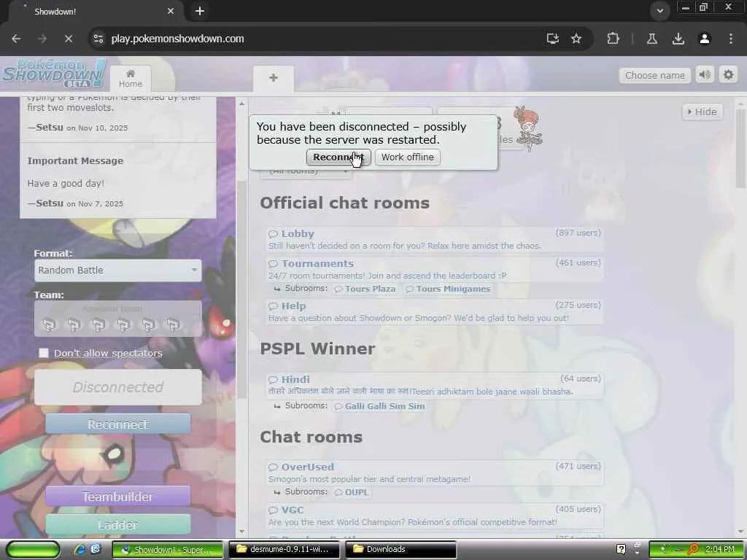Click the Choose name button
Viewport: 747px width, 560px height.
[654, 75]
